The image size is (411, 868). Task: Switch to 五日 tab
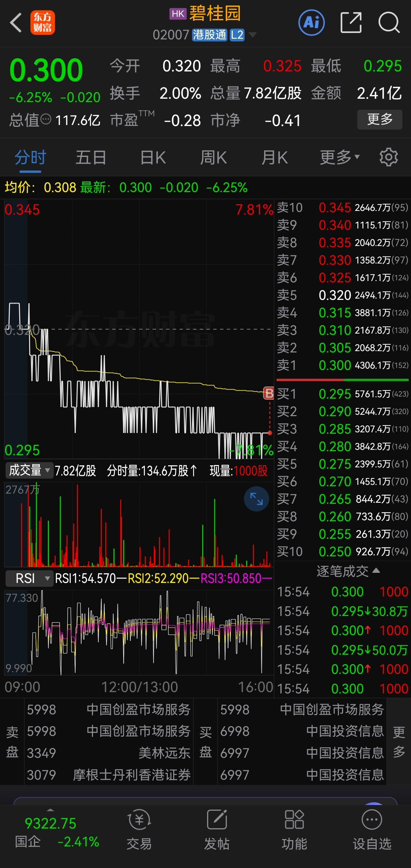coord(91,157)
